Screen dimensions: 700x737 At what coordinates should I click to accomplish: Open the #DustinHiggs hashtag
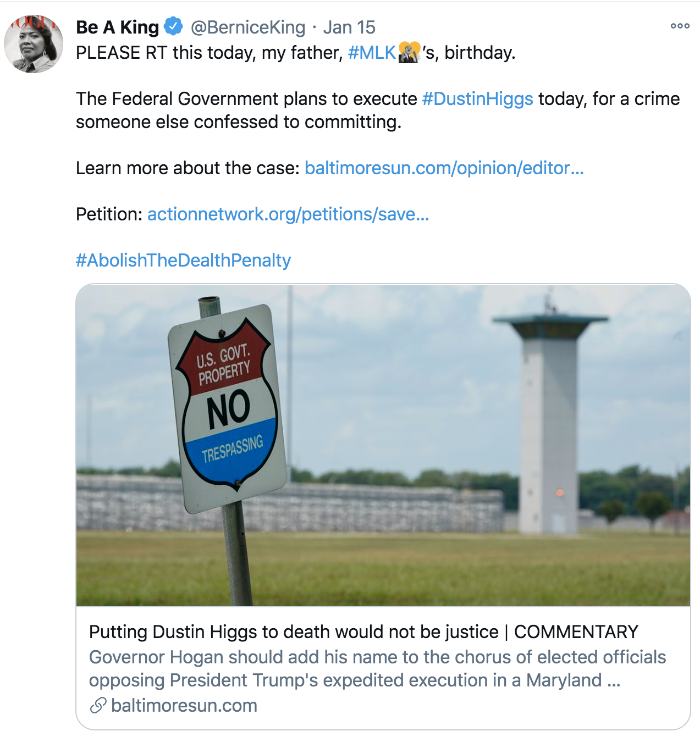click(477, 99)
